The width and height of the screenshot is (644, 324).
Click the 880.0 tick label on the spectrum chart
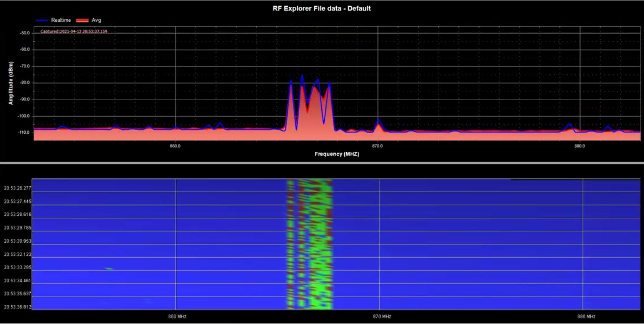tap(579, 146)
